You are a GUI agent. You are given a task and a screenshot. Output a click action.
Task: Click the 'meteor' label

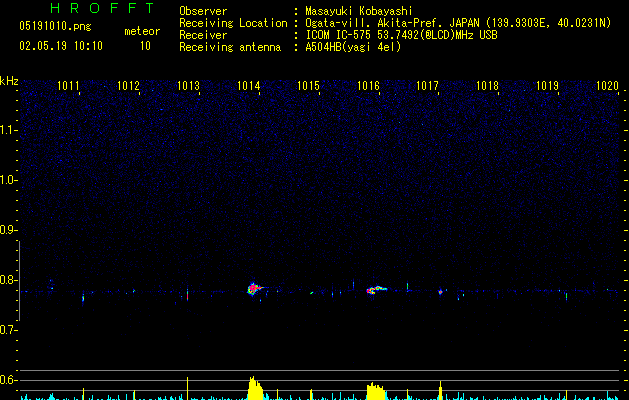tap(142, 31)
